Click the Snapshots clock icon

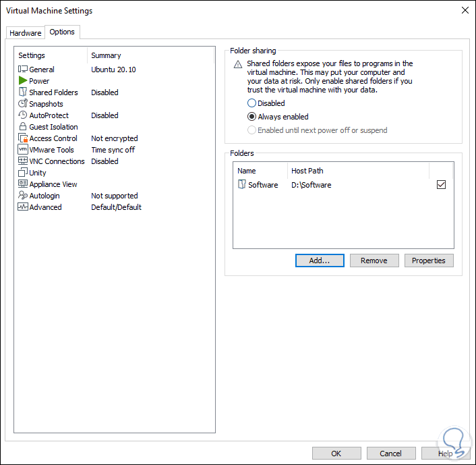(23, 104)
